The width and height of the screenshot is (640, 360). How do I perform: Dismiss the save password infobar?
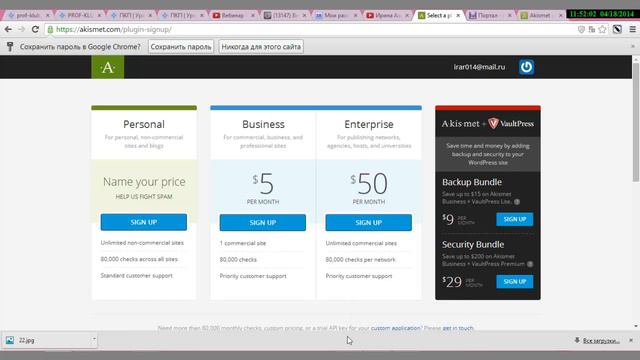point(633,47)
